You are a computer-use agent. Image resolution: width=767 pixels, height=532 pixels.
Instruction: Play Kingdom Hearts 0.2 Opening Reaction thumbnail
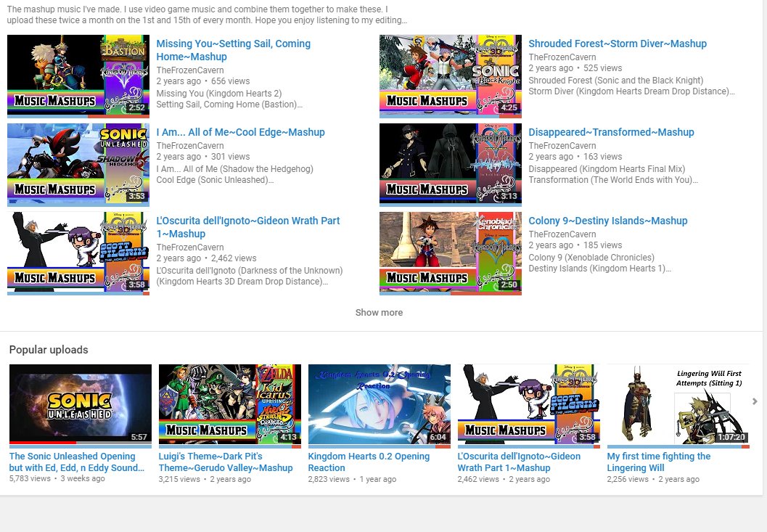tap(379, 404)
